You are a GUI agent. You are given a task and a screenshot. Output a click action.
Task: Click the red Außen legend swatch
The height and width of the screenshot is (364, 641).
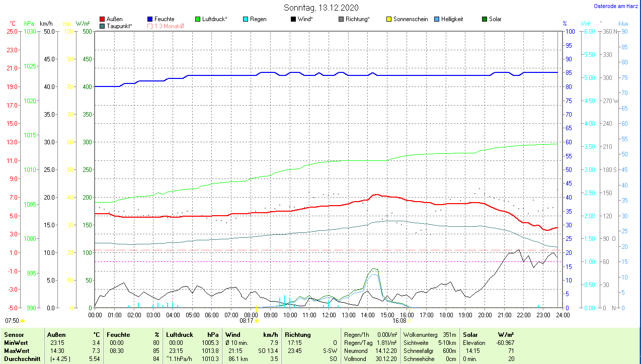coord(102,19)
